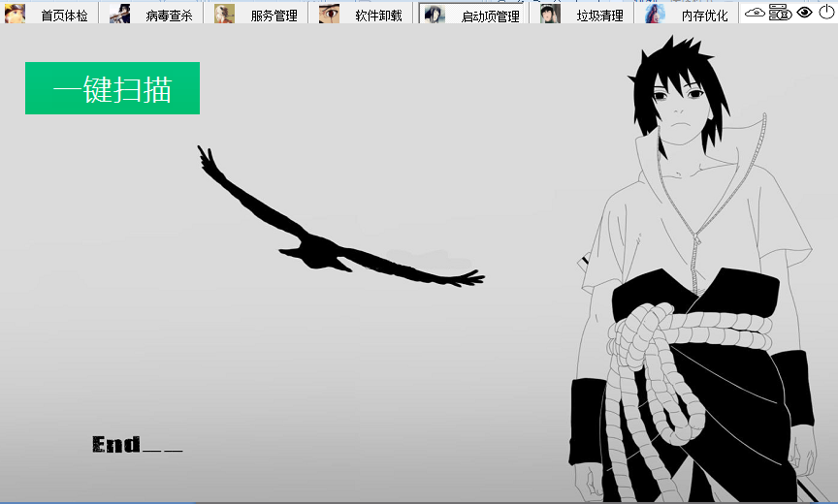Switch to the 病毒查杀 tab

[151, 14]
